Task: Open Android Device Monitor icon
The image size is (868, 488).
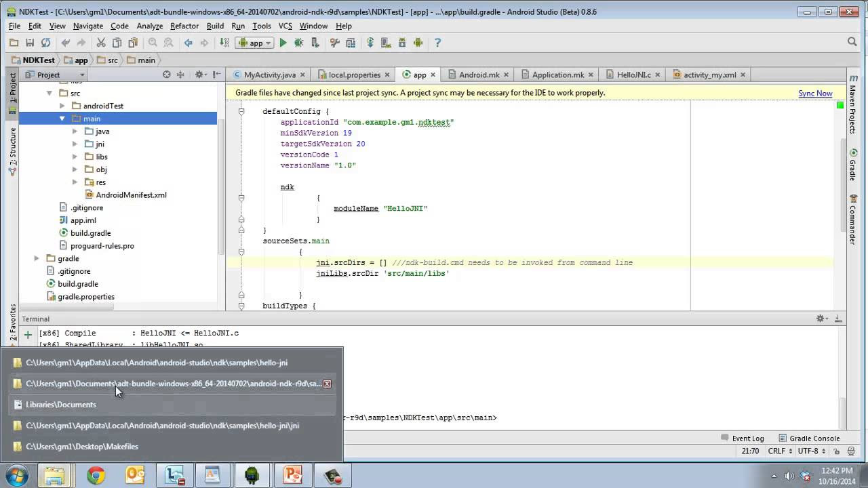Action: click(418, 43)
